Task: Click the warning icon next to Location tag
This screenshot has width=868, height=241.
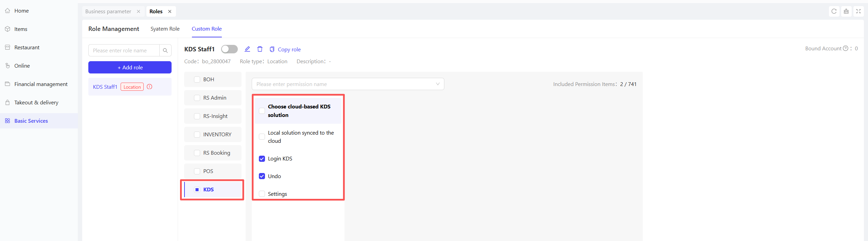Action: point(149,87)
